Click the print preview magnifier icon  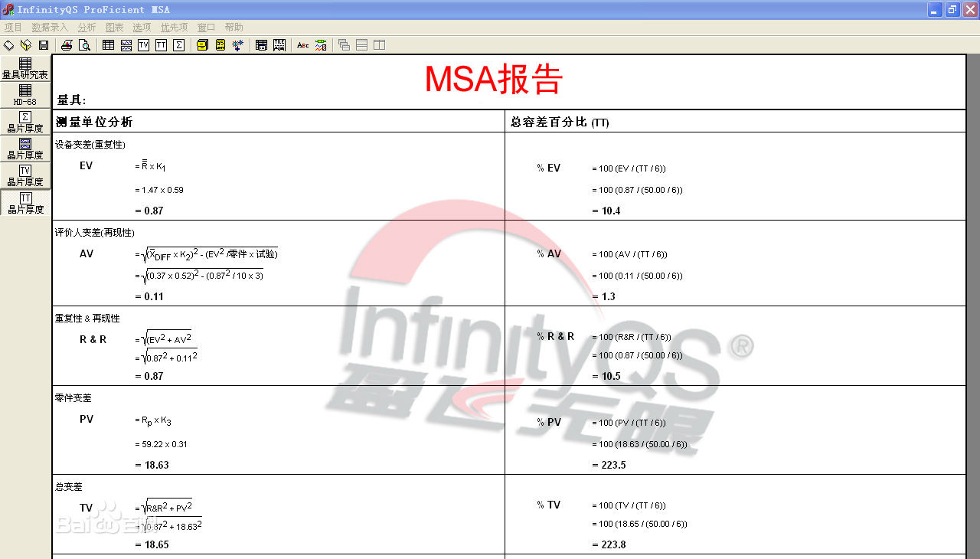(x=84, y=45)
